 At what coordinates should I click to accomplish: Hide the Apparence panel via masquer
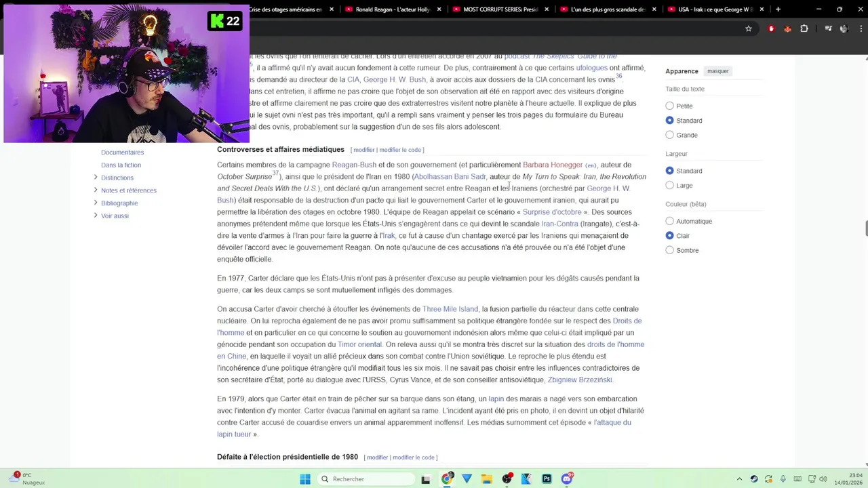click(x=717, y=71)
